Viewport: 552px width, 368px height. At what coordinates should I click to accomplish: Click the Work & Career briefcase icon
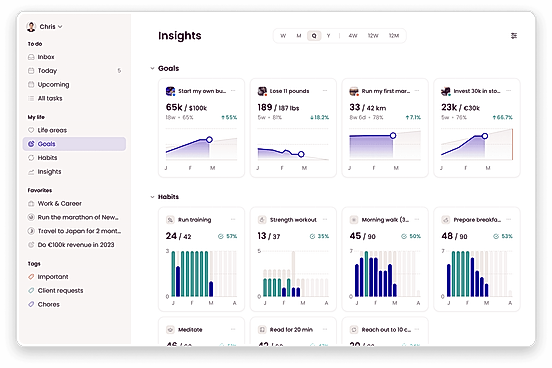pyautogui.click(x=31, y=204)
